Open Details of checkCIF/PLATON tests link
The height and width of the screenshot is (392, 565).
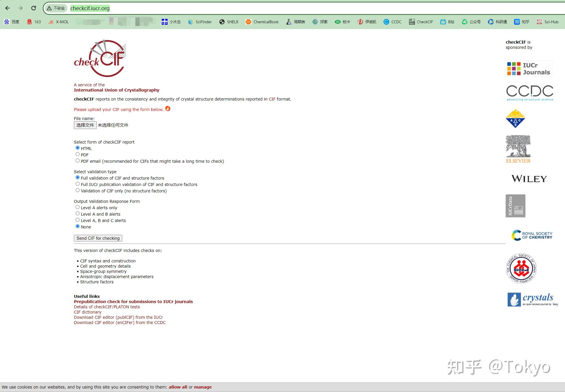pyautogui.click(x=107, y=307)
